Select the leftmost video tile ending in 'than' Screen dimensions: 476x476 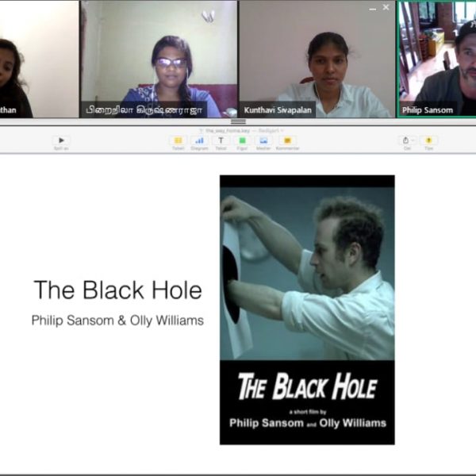coord(39,59)
